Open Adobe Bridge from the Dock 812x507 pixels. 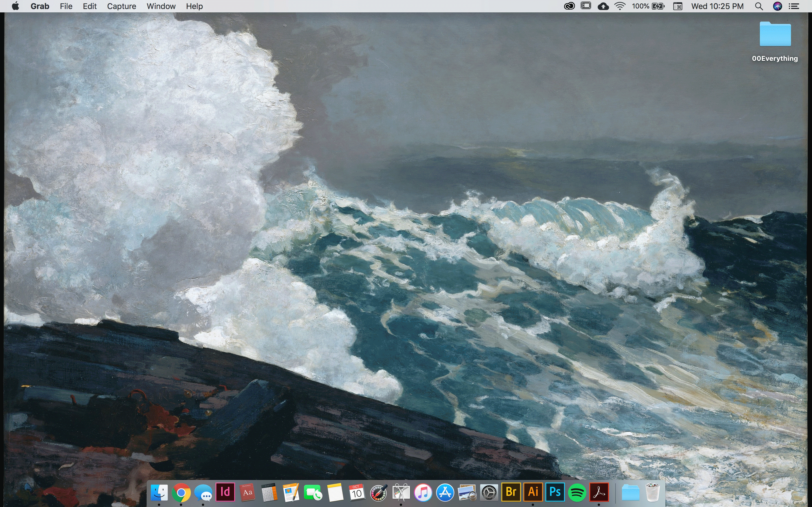pos(511,492)
